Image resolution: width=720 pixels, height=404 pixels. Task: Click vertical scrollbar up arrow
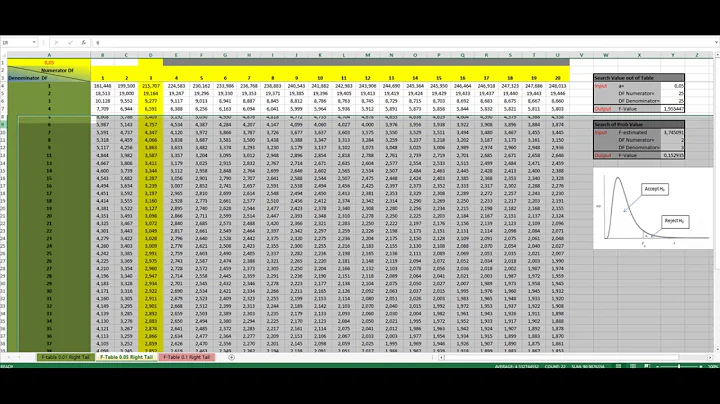tap(716, 55)
